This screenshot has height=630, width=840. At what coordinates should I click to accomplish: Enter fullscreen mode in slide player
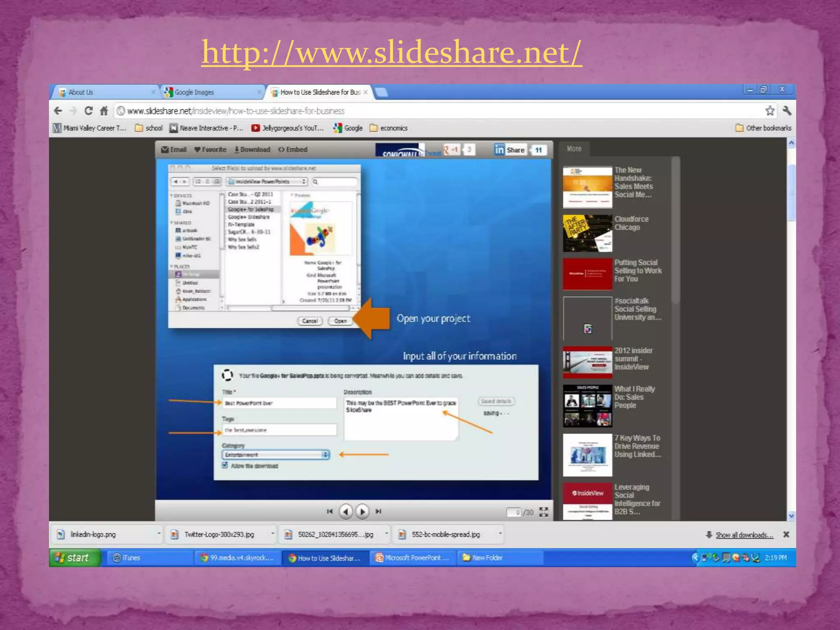[543, 512]
